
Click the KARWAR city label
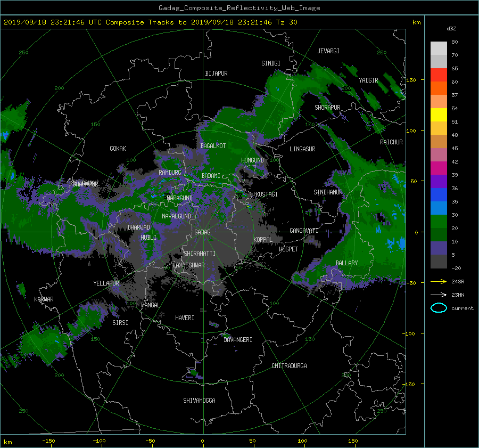[44, 299]
